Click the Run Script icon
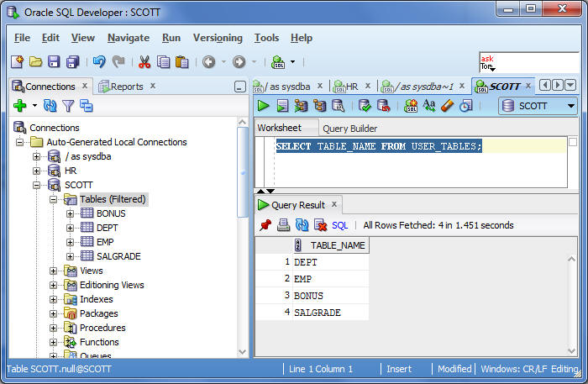The height and width of the screenshot is (384, 588). (282, 106)
